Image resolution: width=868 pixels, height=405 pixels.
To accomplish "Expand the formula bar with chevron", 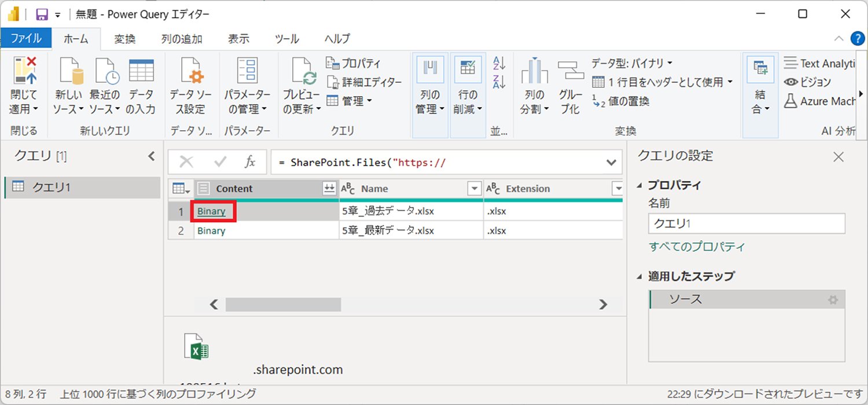I will 611,163.
